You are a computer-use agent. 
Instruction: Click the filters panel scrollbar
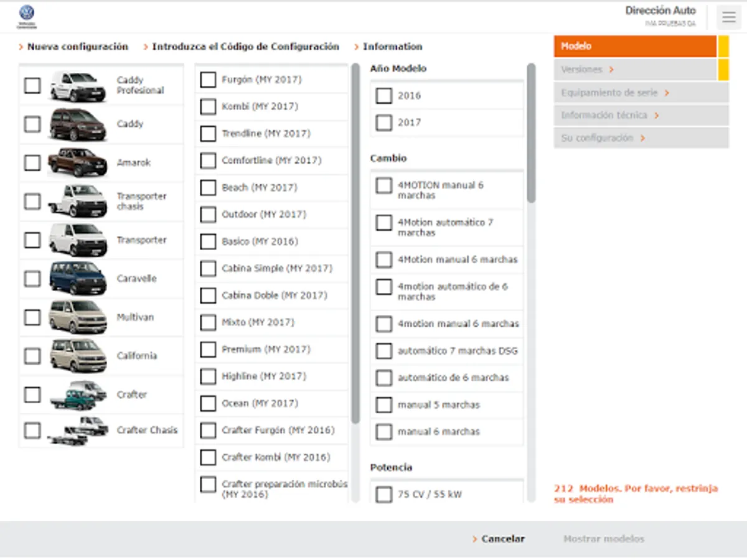pos(531,132)
